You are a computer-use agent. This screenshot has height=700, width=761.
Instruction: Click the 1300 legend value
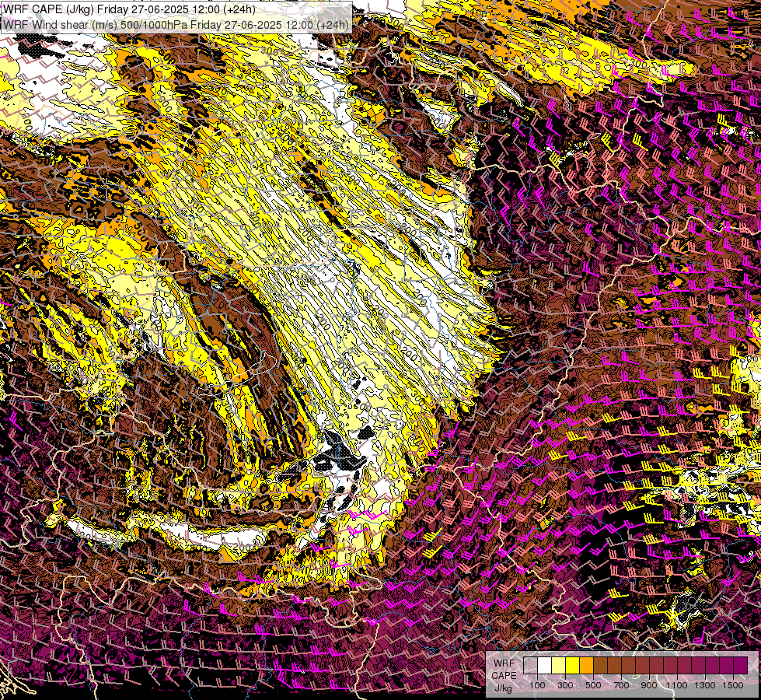click(705, 685)
